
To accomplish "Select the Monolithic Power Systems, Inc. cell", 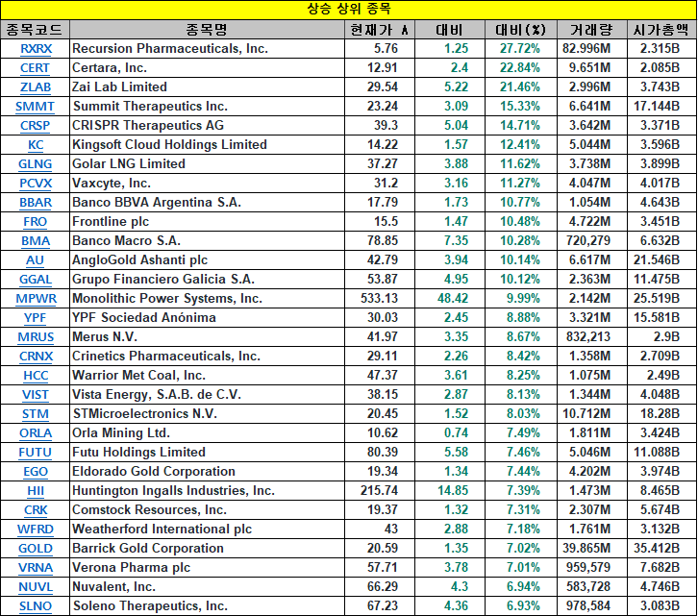I will pos(207,298).
